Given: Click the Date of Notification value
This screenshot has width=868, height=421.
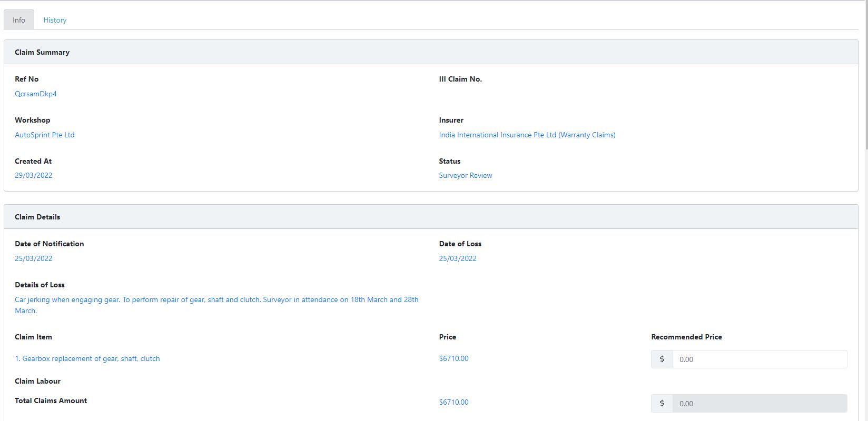Looking at the screenshot, I should pos(34,258).
